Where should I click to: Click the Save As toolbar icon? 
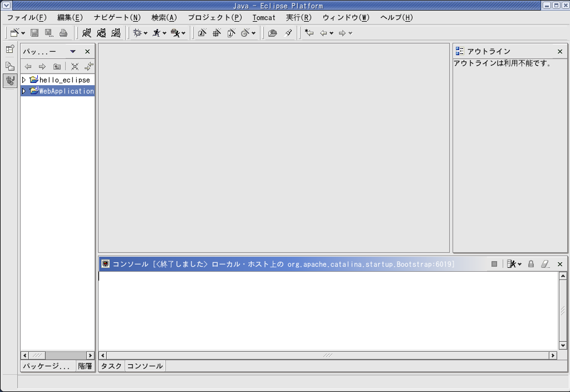49,33
